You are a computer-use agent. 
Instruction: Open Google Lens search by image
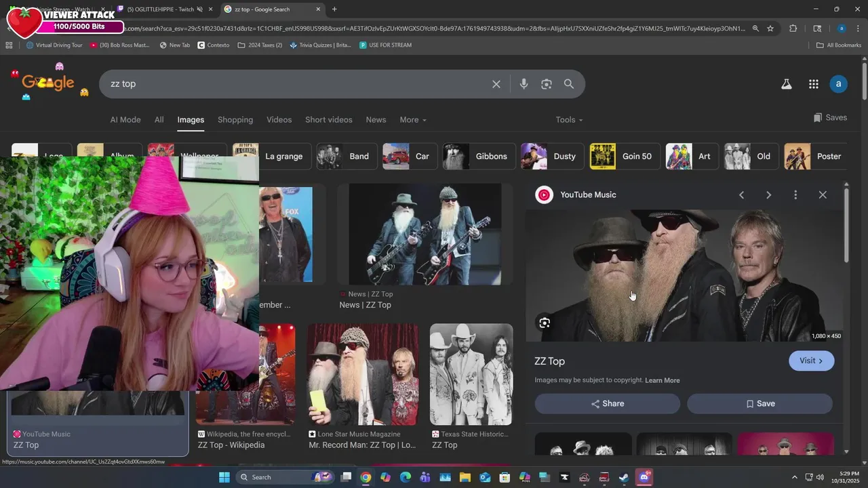click(547, 84)
